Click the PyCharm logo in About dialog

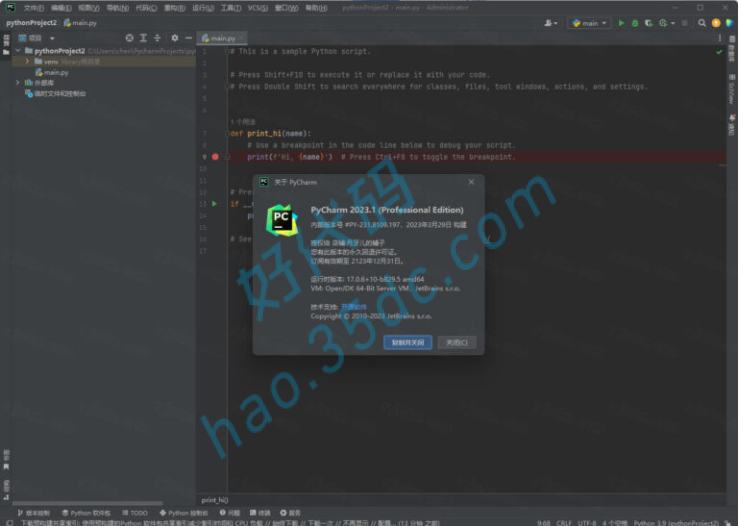282,220
